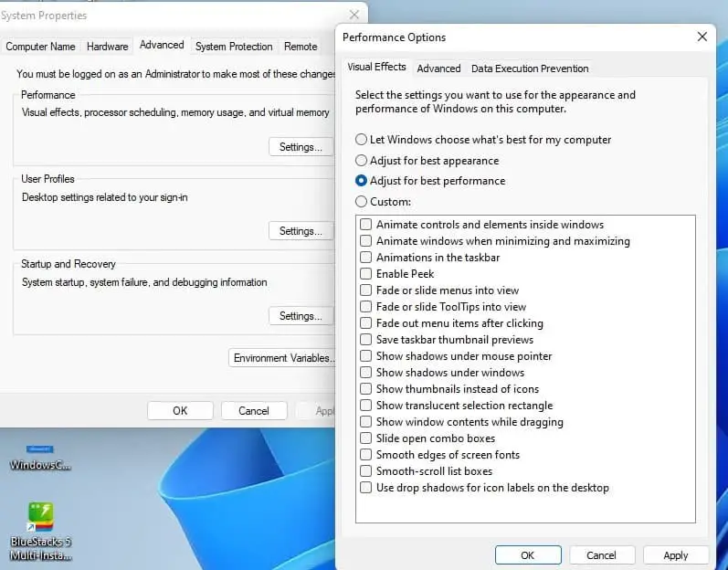Viewport: 728px width, 570px height.
Task: Switch to the Computer Name tab
Action: pos(40,47)
